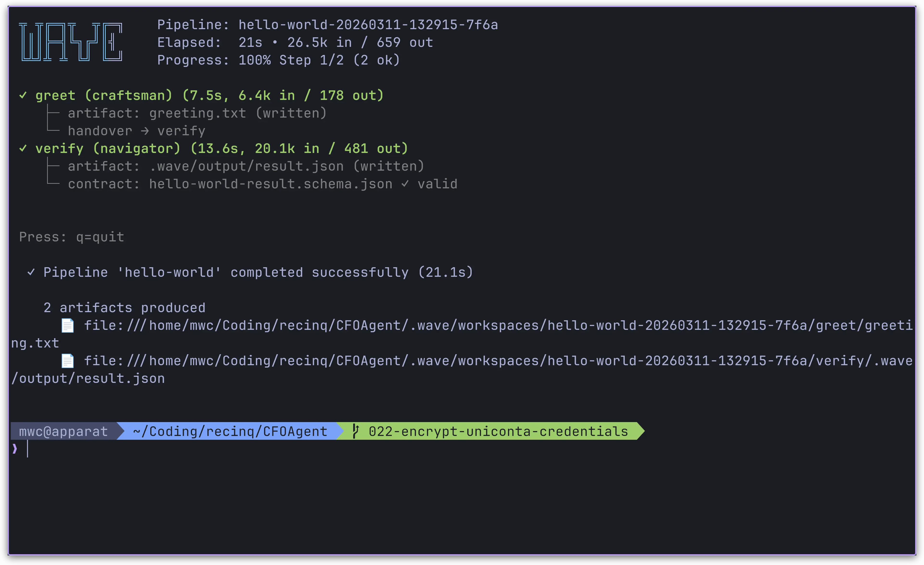924x565 pixels.
Task: Click the valid checkmark after schema.json
Action: click(x=405, y=184)
